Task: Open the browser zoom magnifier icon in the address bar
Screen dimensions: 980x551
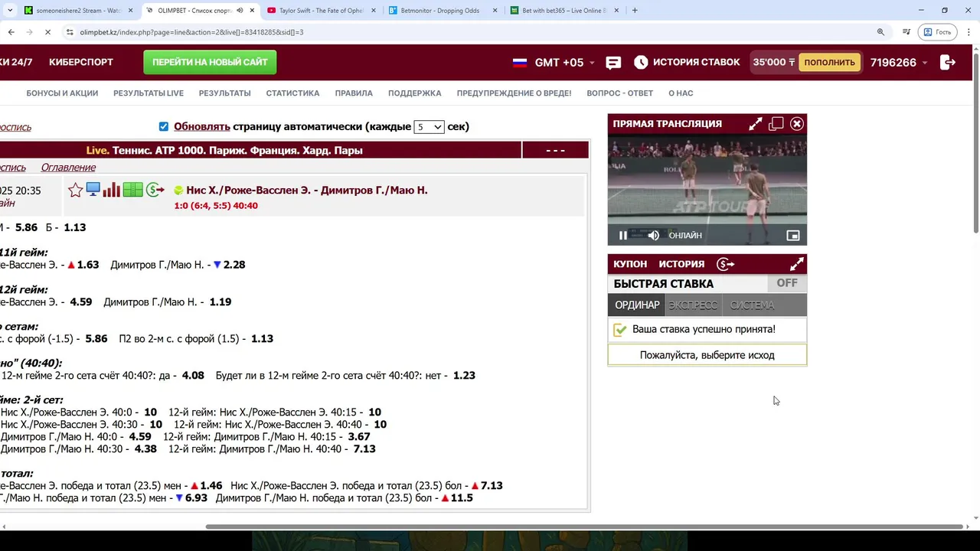Action: [880, 32]
